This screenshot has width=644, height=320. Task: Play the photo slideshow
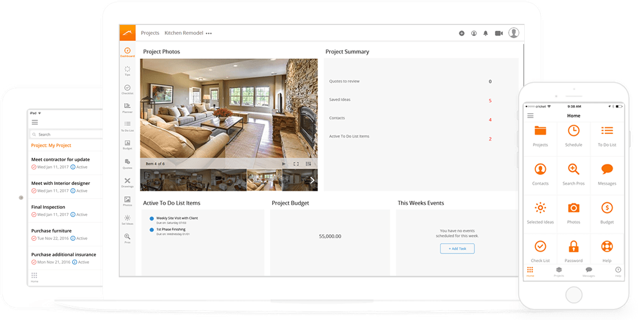coord(284,164)
